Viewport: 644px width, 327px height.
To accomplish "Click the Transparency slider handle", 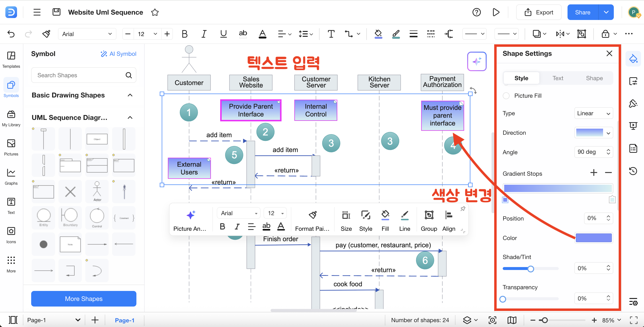I will coord(503,299).
